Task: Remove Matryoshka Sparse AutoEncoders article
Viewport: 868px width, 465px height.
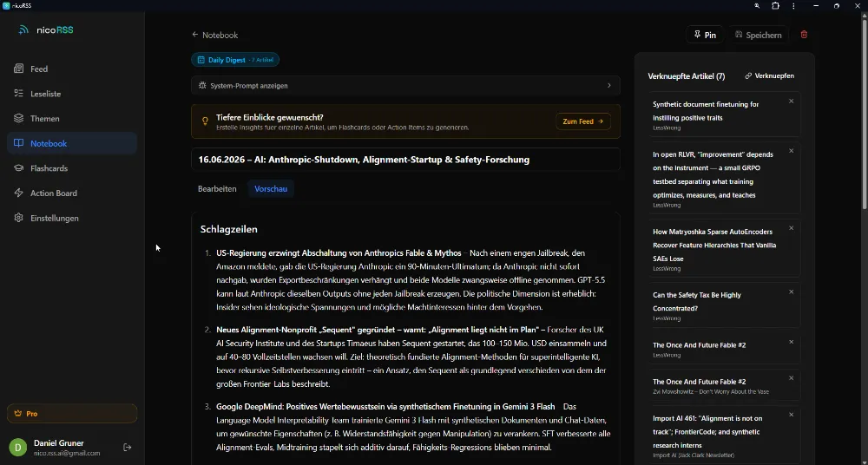Action: [x=791, y=228]
